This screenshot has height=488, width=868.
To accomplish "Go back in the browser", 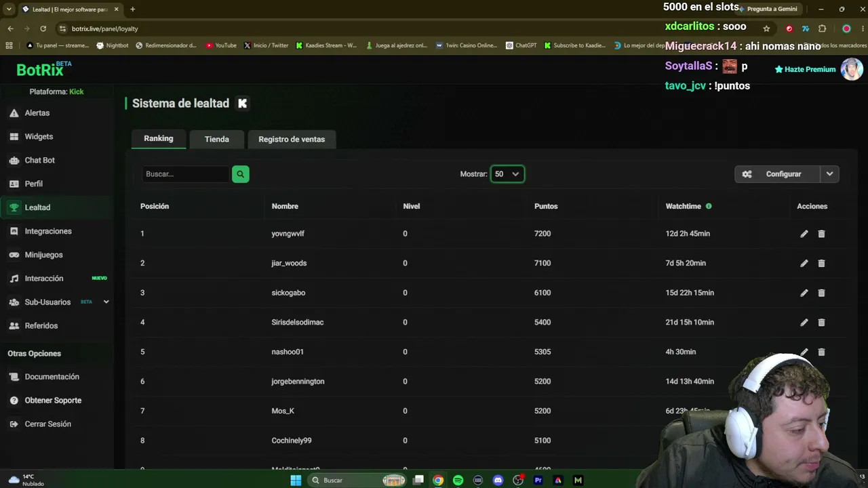I will pyautogui.click(x=10, y=28).
